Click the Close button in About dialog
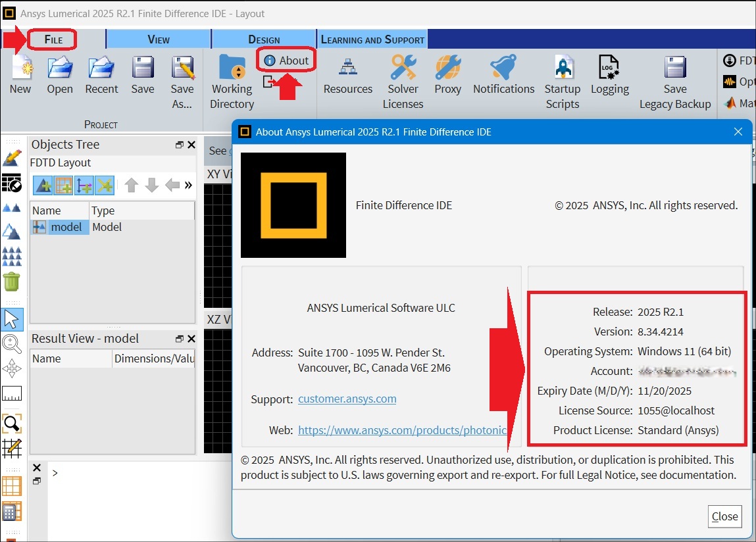 [x=724, y=516]
